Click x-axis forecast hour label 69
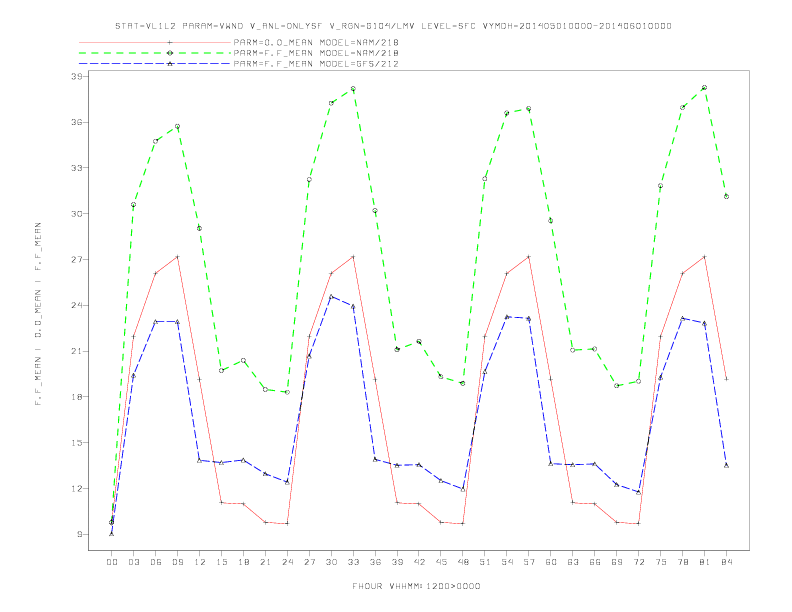This screenshot has height=612, width=792. (x=617, y=562)
